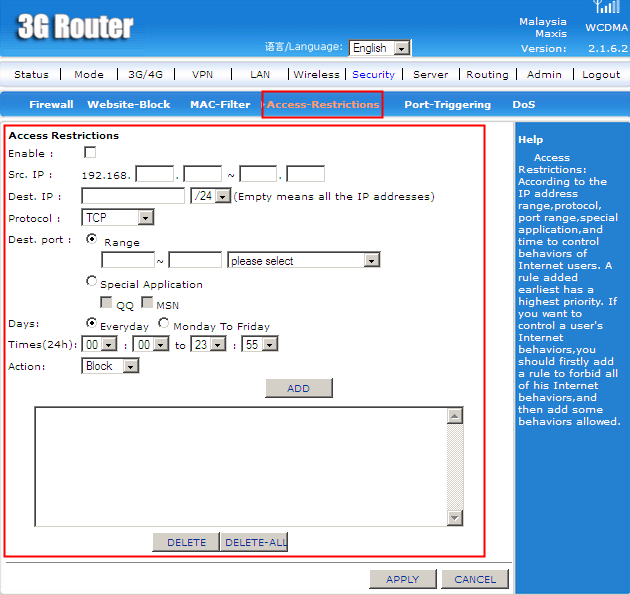Click the rule list scroll up arrow
The height and width of the screenshot is (595, 630).
pos(455,415)
